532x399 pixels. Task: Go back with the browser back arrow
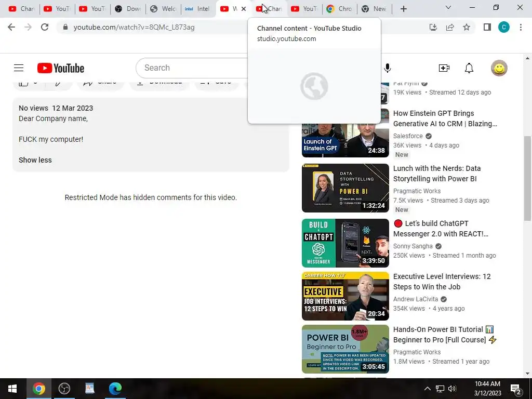tap(11, 27)
